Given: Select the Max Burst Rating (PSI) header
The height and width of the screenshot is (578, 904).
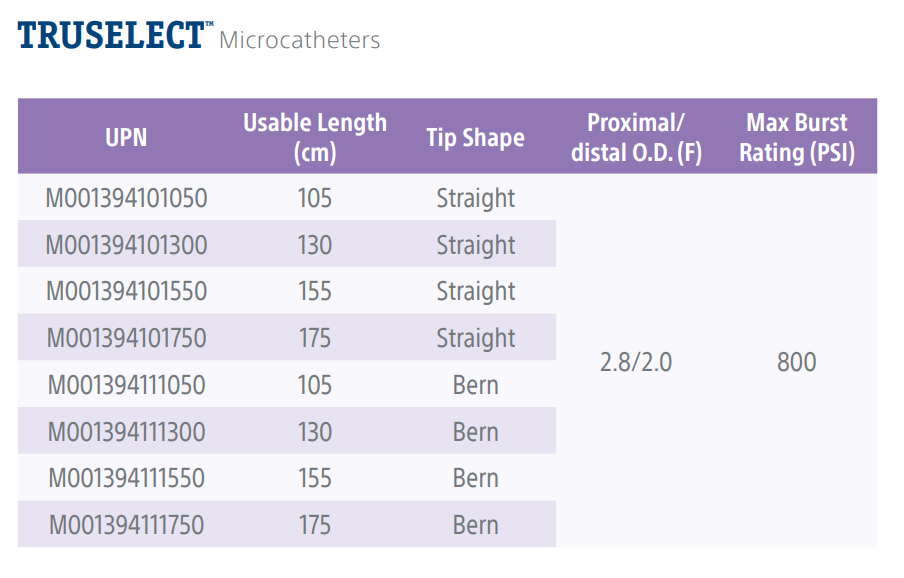Looking at the screenshot, I should click(797, 138).
